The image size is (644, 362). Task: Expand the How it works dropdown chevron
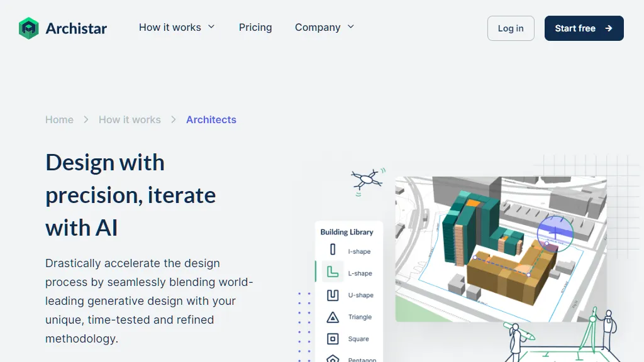(211, 27)
